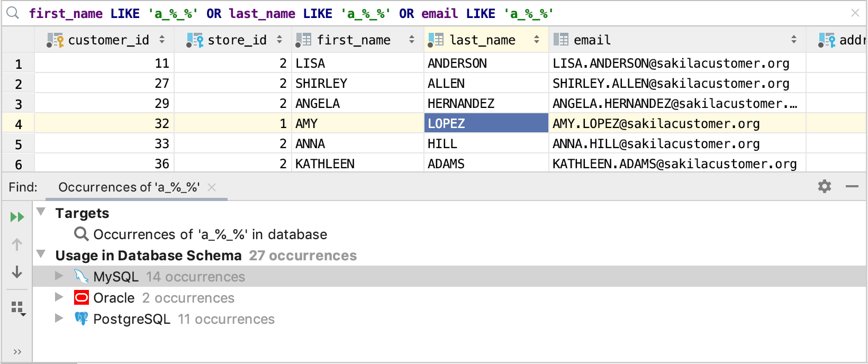Sort by customer_id using sort arrows
The image size is (868, 364).
point(162,40)
